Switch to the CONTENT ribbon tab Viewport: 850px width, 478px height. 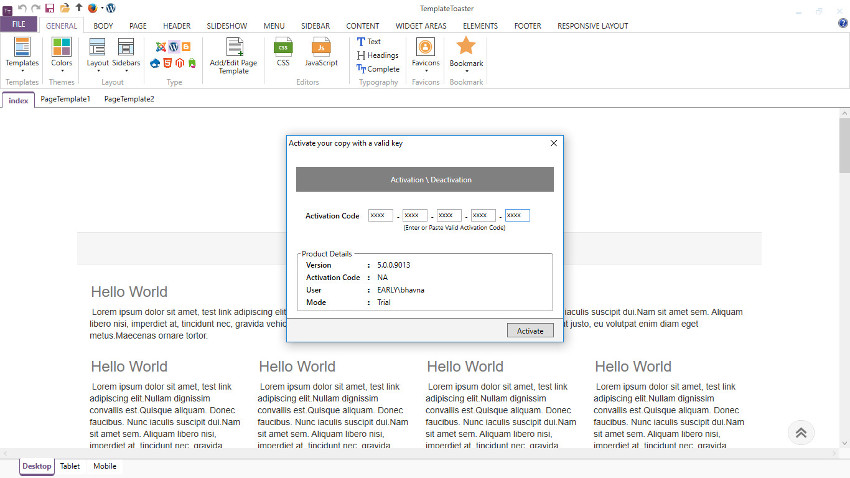tap(363, 25)
